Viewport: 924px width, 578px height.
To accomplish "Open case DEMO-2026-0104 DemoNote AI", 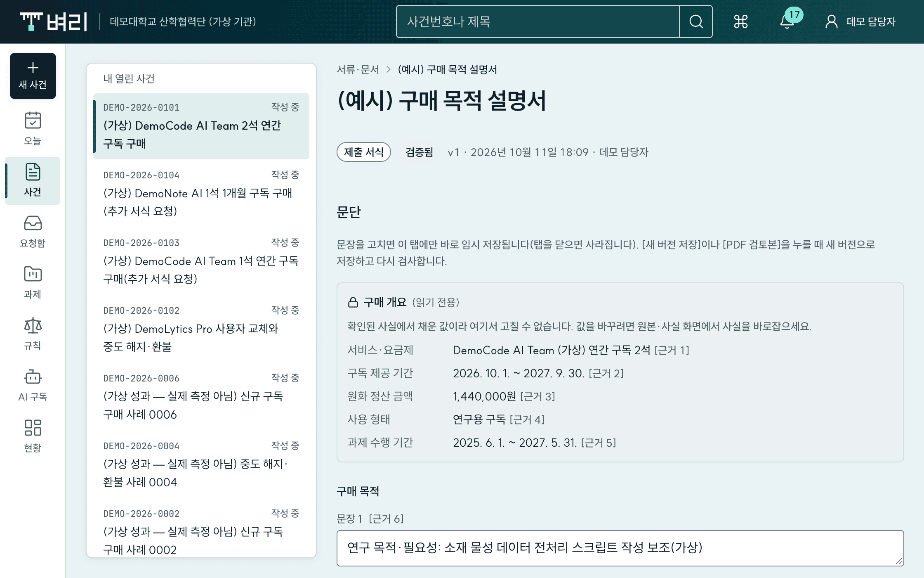I will [x=201, y=193].
